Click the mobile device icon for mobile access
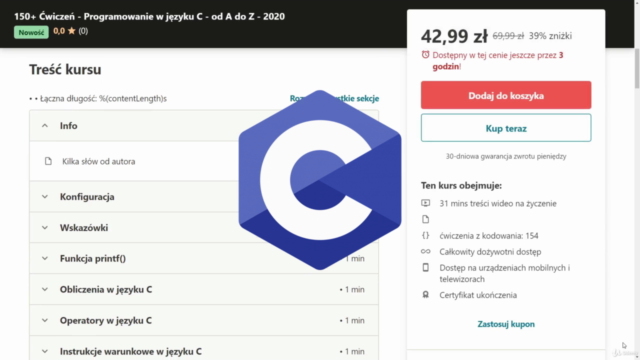The image size is (640, 360). click(x=425, y=267)
